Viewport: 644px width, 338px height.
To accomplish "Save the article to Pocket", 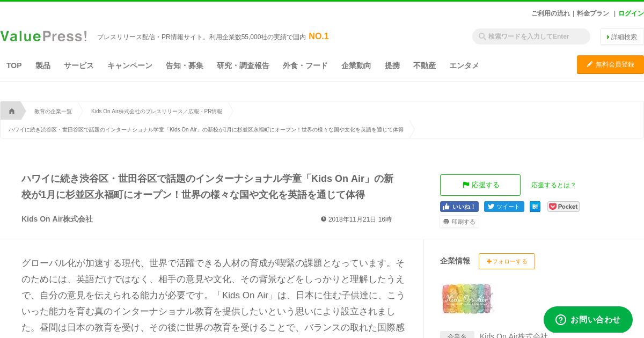I will [563, 207].
